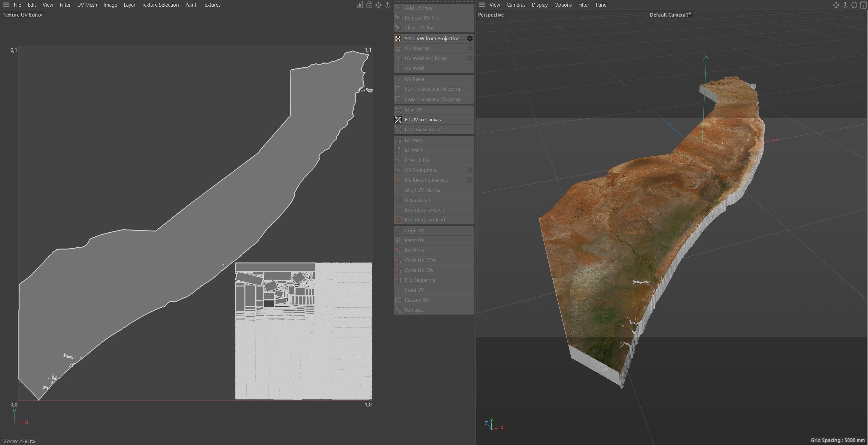Open the Cameras menu
Viewport: 868px width, 445px height.
(515, 5)
